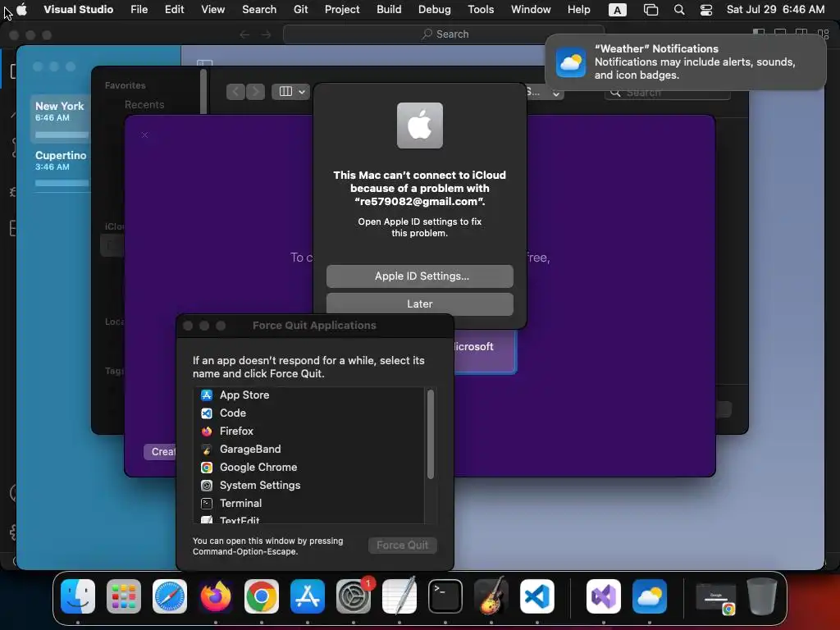
Task: Open Terminal from the Dock
Action: [x=445, y=596]
